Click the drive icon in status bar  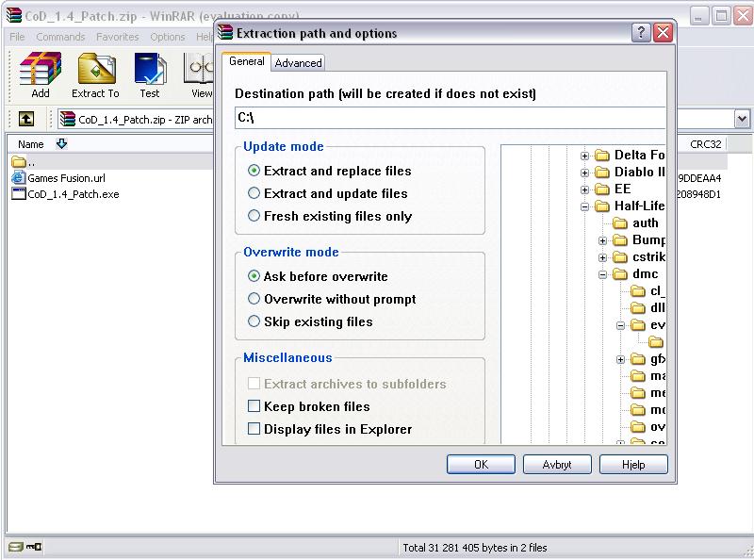[x=15, y=547]
